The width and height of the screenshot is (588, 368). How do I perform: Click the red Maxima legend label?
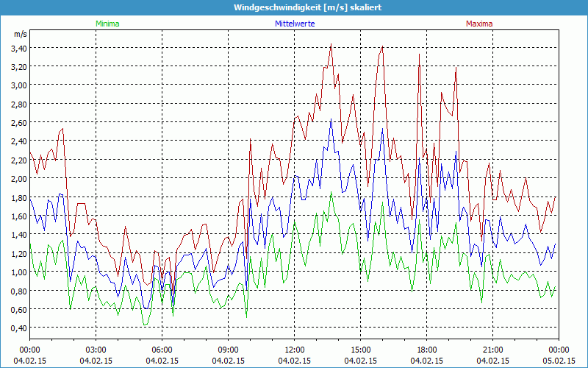[479, 24]
